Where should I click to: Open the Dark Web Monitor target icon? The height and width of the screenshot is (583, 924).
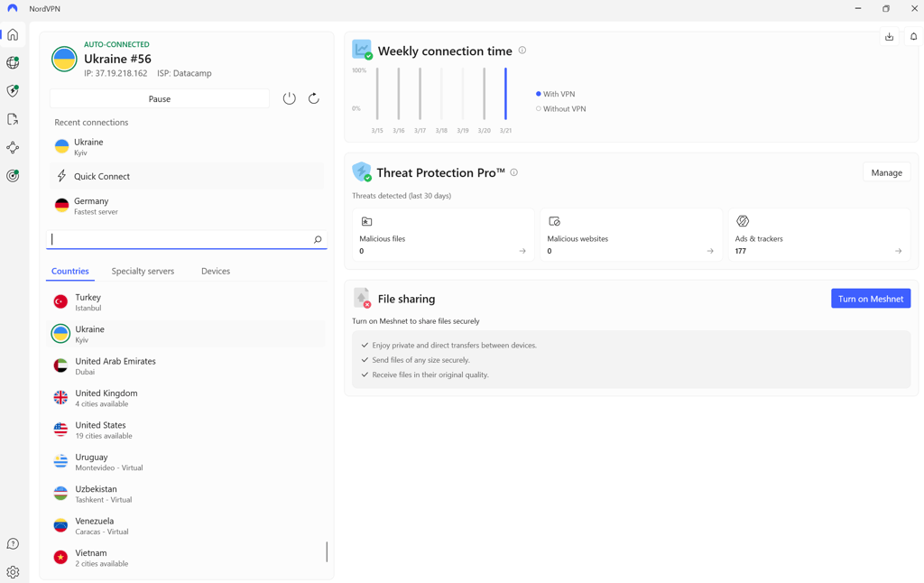coord(13,176)
